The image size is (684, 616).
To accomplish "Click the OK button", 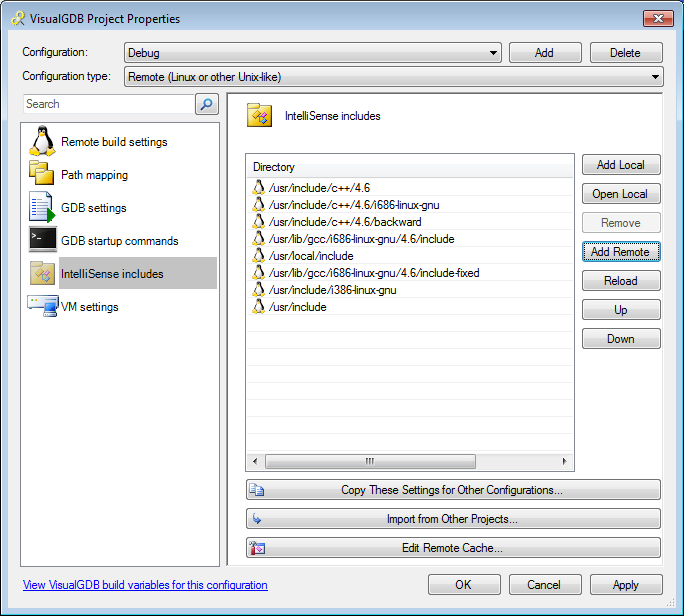I will coord(464,585).
